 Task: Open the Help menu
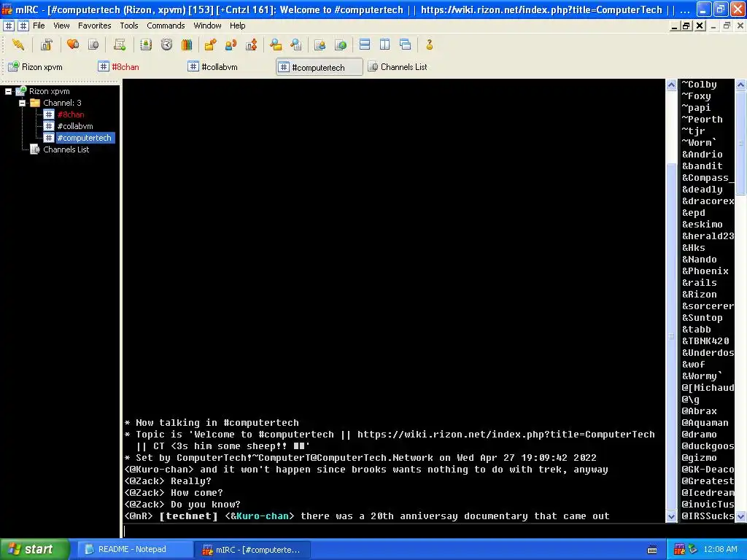(237, 26)
